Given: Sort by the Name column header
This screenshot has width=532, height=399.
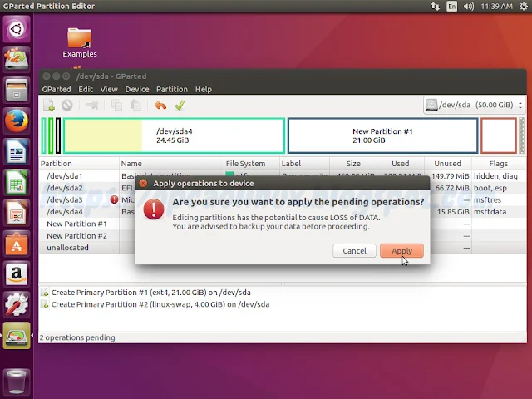Looking at the screenshot, I should pyautogui.click(x=172, y=164).
